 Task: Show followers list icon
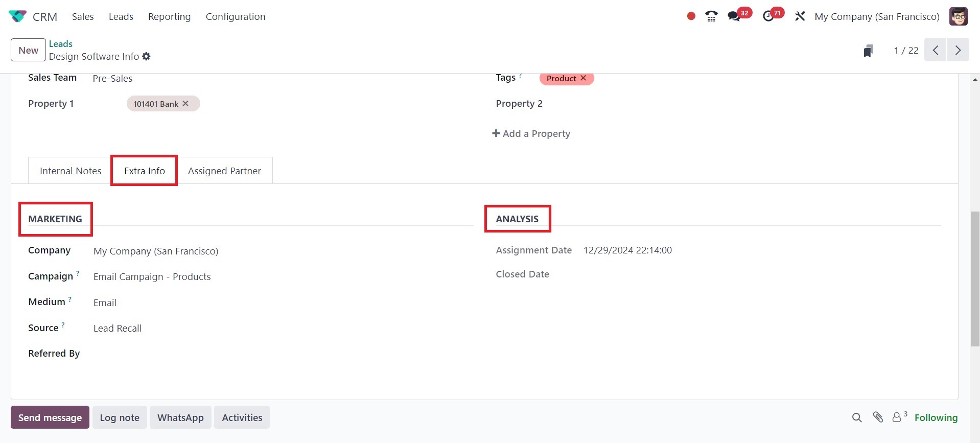897,417
